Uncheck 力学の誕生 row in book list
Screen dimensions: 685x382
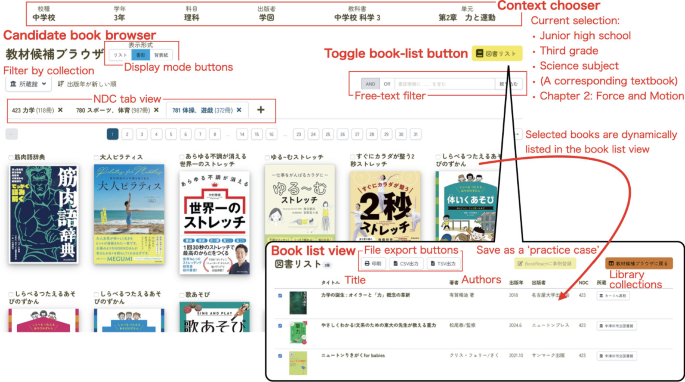click(280, 295)
